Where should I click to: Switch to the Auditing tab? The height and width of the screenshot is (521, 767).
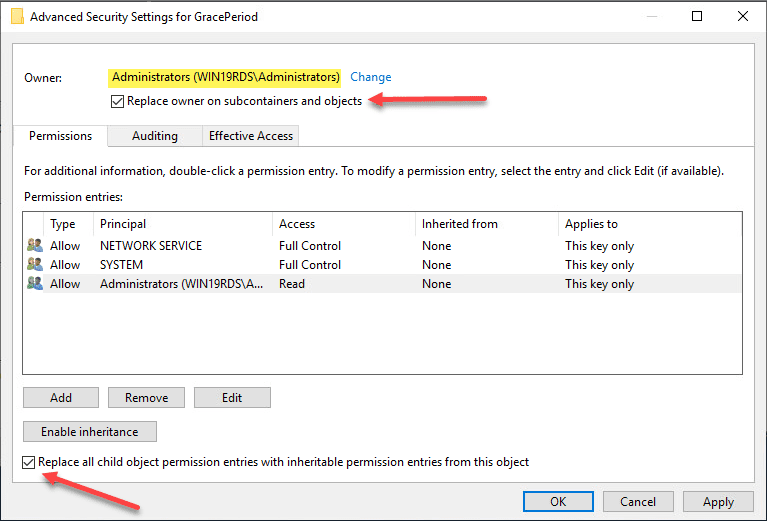pyautogui.click(x=154, y=136)
